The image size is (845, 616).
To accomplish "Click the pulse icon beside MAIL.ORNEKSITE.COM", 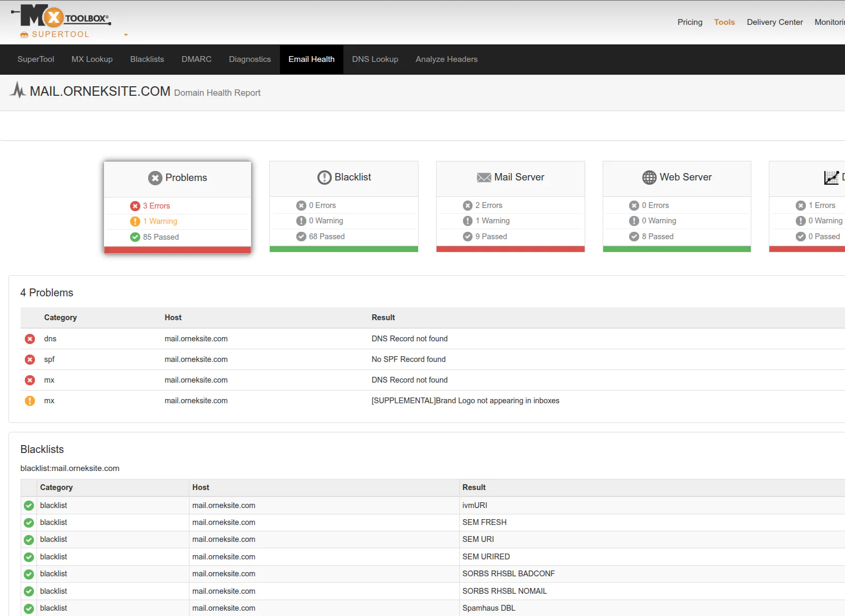I will coord(18,90).
